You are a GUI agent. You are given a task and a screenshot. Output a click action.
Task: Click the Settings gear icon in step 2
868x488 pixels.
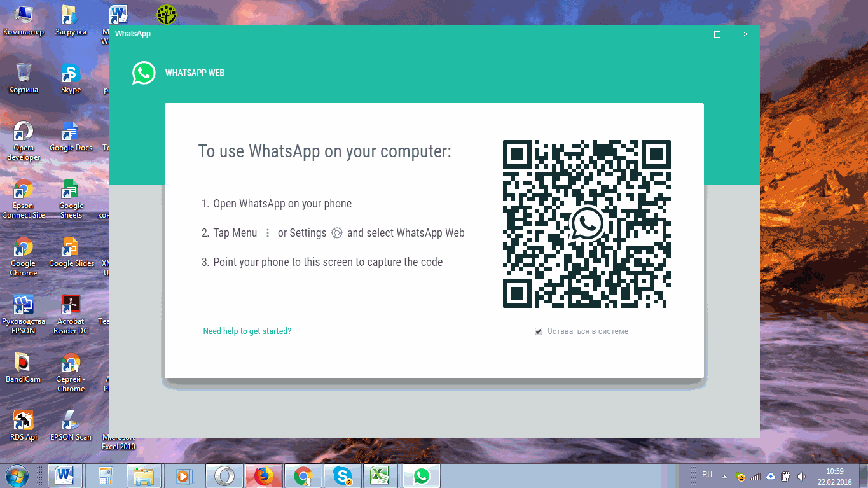337,233
